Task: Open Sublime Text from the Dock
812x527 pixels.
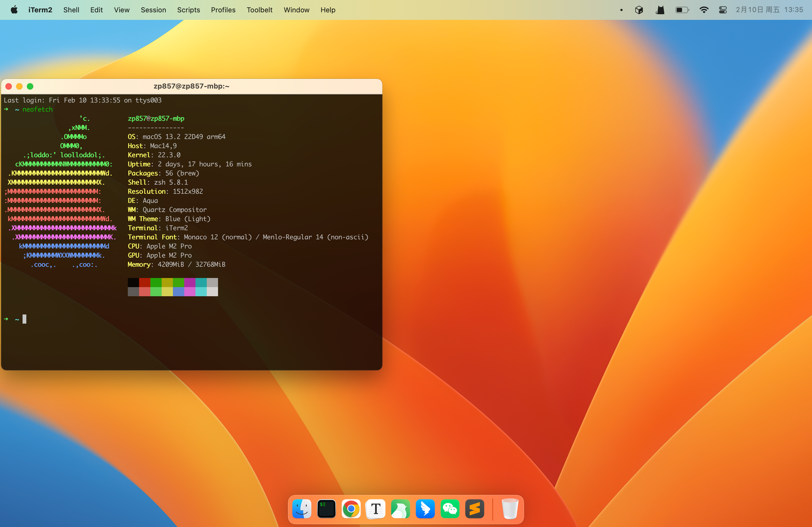Action: tap(474, 509)
